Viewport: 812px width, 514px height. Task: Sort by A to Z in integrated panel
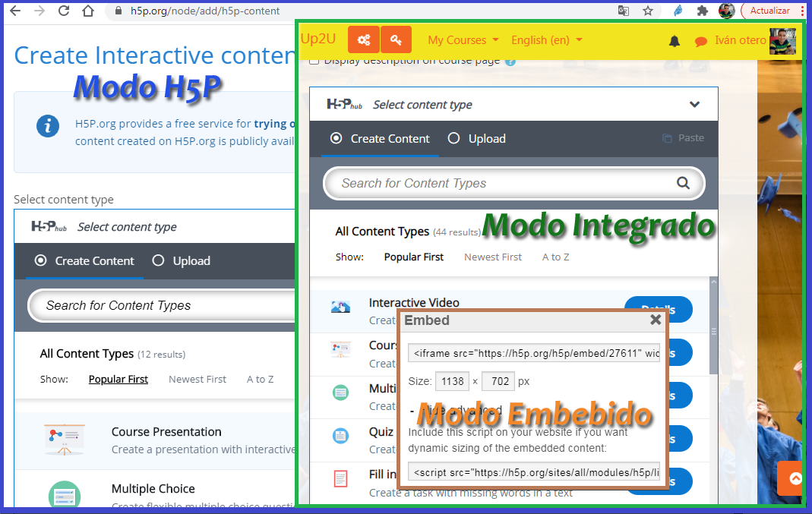[x=555, y=257]
